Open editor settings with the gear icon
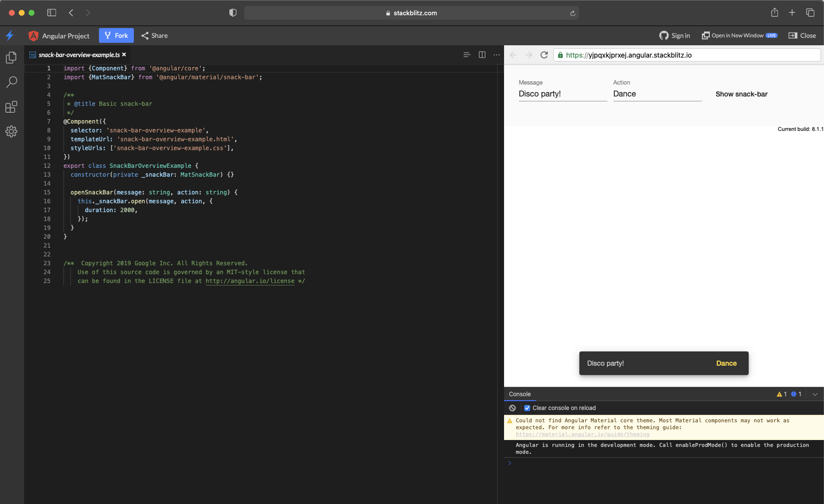This screenshot has height=504, width=824. 11,131
